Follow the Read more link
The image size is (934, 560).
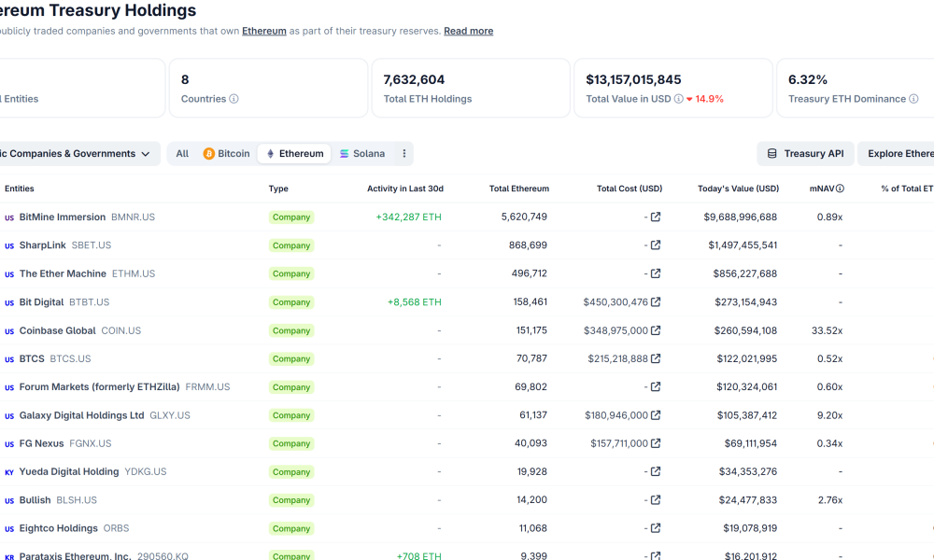click(x=468, y=31)
